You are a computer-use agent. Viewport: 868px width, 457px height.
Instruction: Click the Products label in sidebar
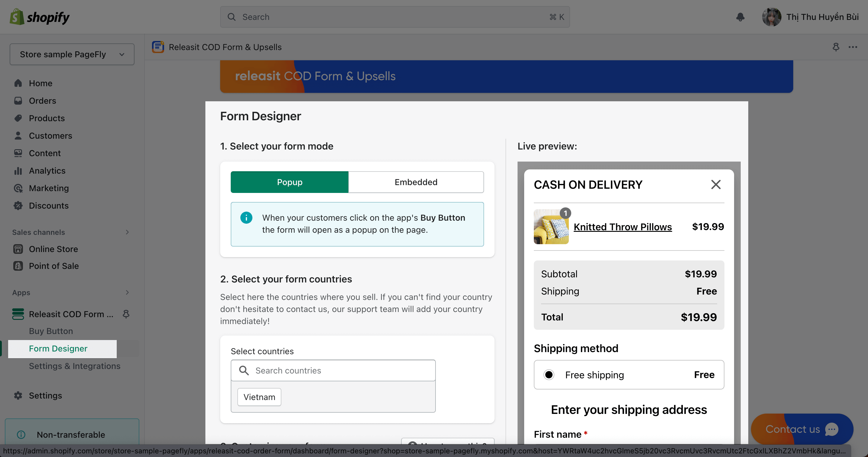click(x=47, y=118)
